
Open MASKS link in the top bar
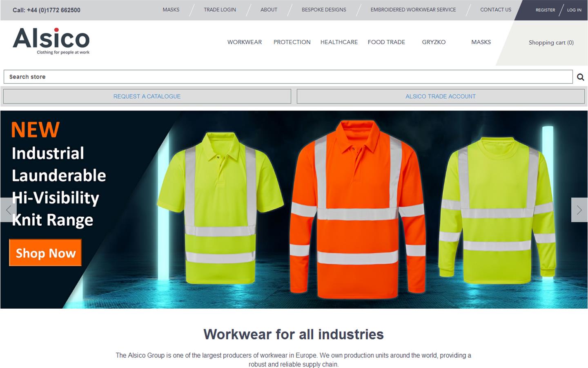pyautogui.click(x=171, y=9)
